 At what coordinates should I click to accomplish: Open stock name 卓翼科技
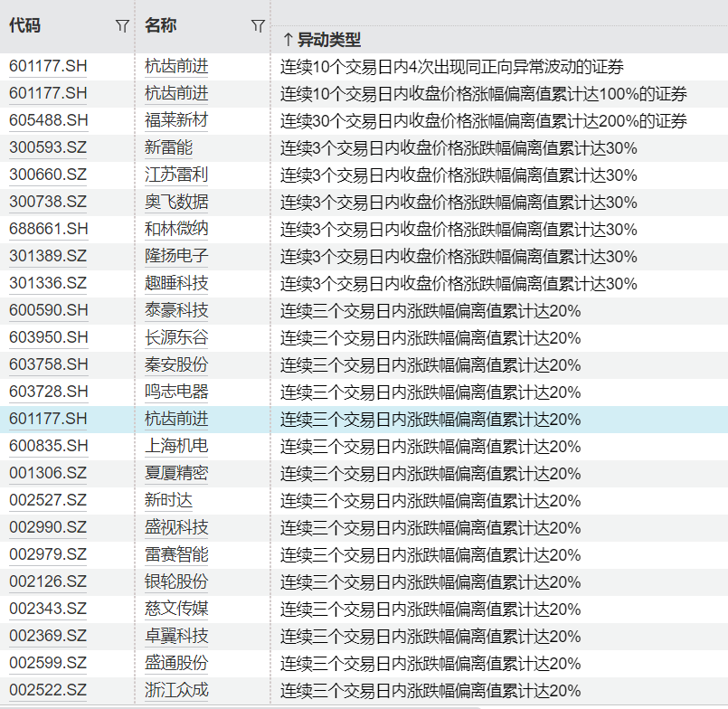tap(176, 636)
